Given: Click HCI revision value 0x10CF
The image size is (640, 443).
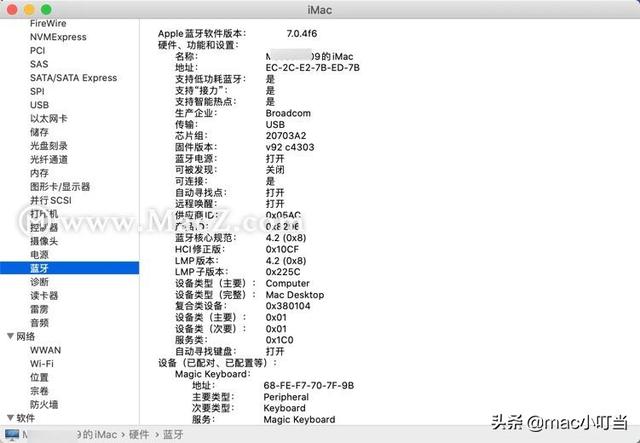Looking at the screenshot, I should (x=282, y=249).
